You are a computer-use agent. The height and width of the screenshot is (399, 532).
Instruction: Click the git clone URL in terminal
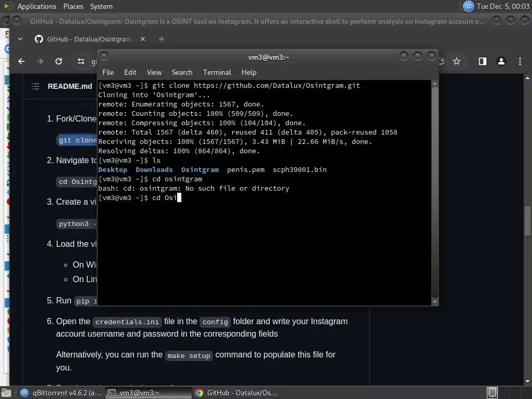(x=276, y=86)
